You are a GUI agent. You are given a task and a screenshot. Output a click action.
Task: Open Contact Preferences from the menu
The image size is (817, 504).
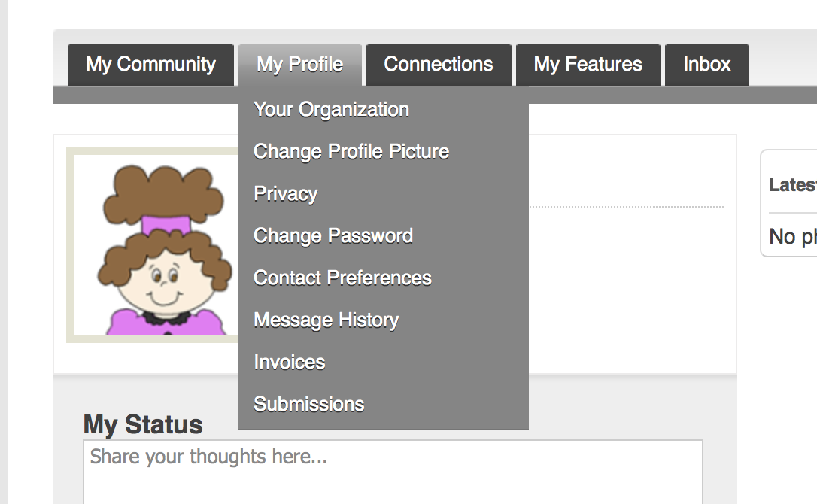[342, 278]
